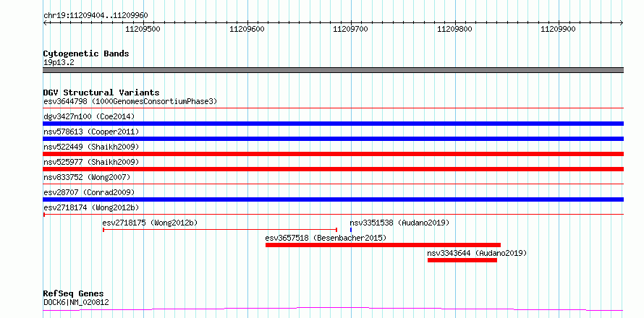
Task: Click ruler position 11209500
Action: [143, 29]
